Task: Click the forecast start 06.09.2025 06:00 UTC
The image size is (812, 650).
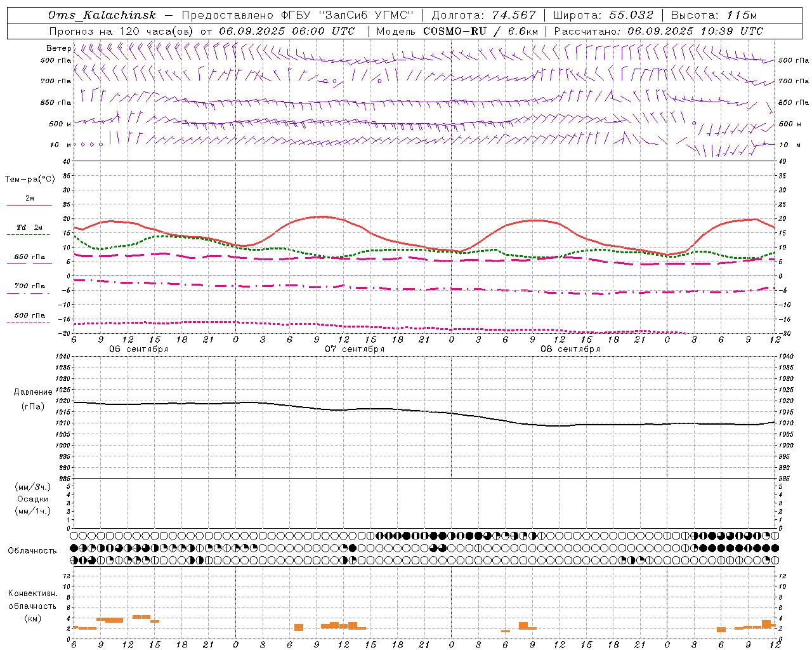Action: tap(287, 31)
